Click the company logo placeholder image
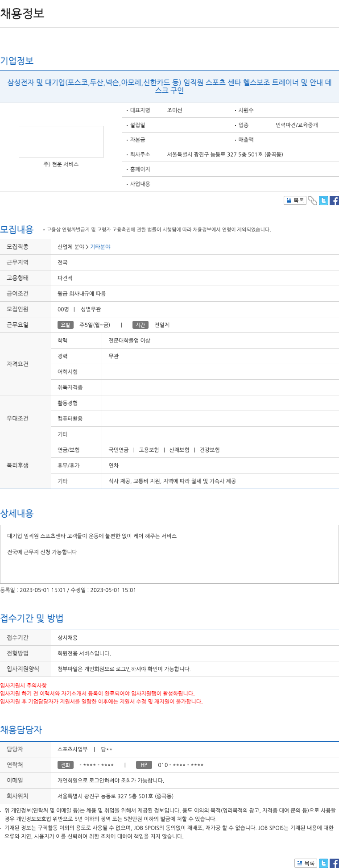The height and width of the screenshot is (868, 339). click(x=61, y=142)
